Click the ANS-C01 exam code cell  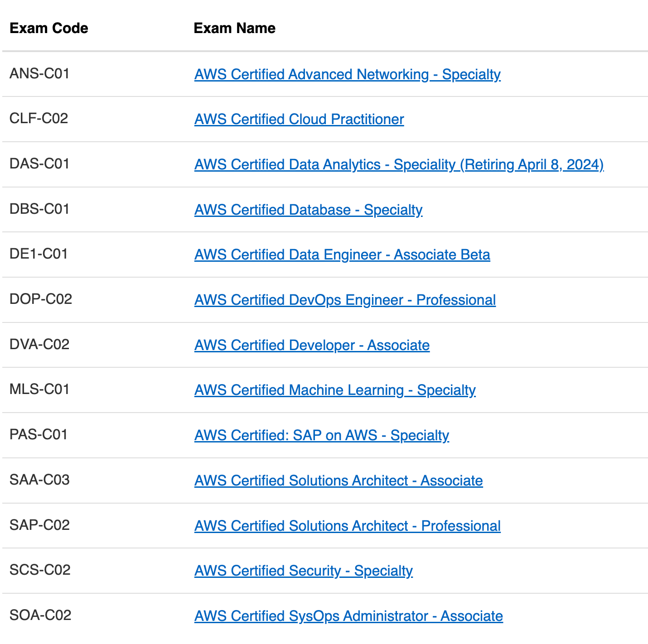point(39,73)
